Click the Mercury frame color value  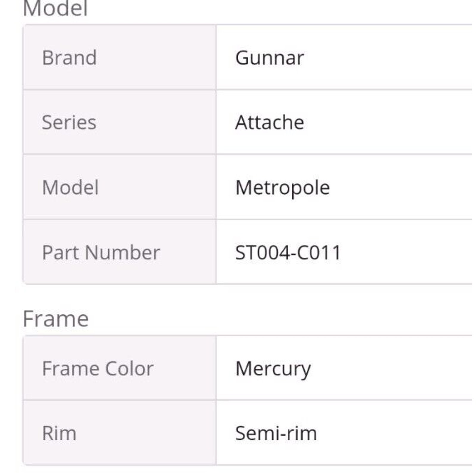tap(273, 369)
